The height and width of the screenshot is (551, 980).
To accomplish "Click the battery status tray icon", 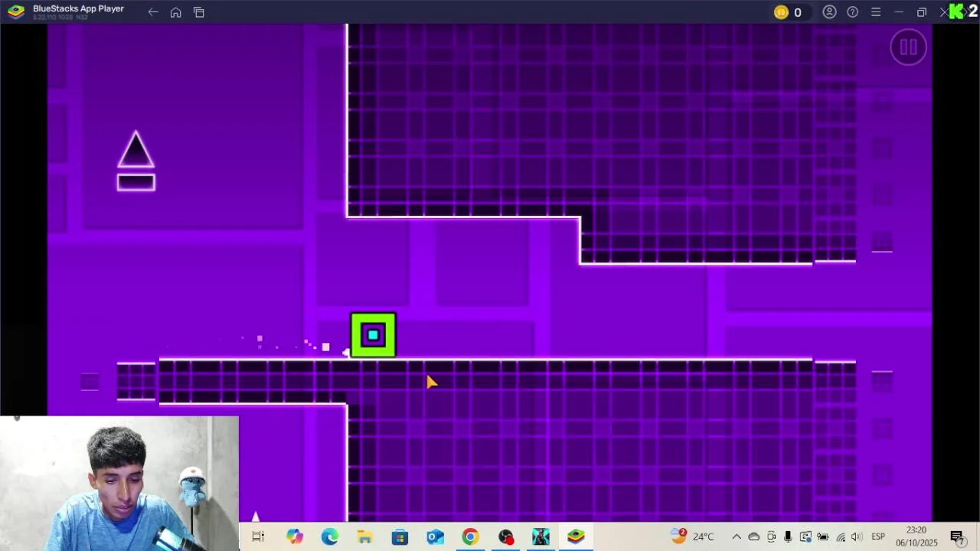I will coord(823,537).
